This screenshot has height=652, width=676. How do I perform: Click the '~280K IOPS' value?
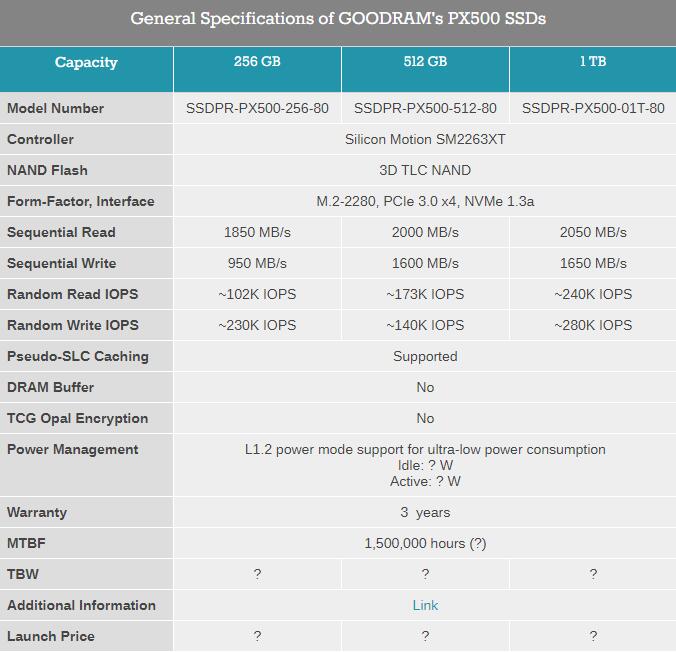coord(593,326)
